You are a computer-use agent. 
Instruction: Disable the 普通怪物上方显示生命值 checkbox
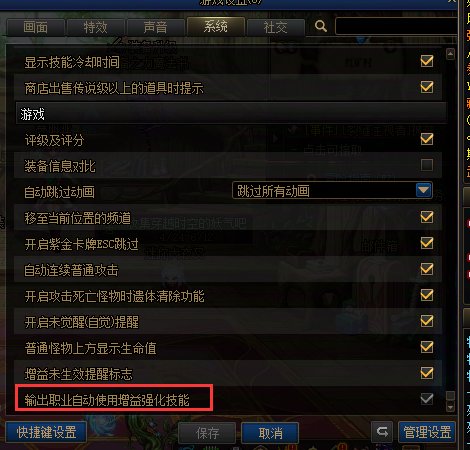[427, 347]
